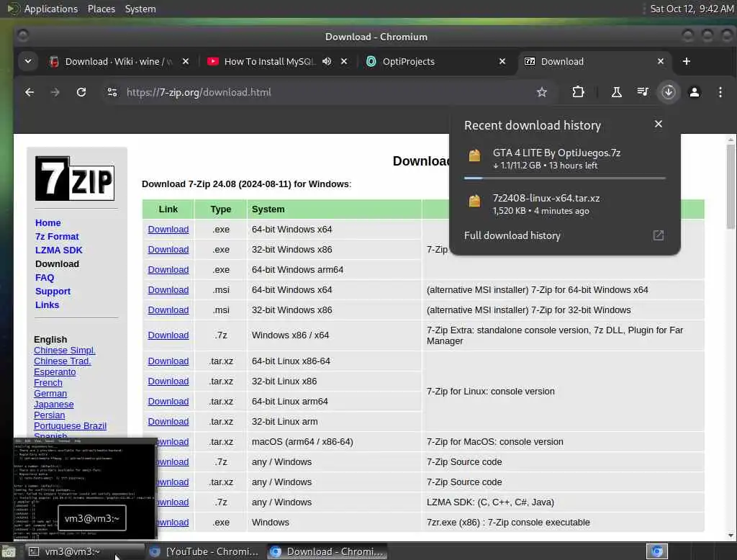Image resolution: width=737 pixels, height=560 pixels.
Task: Switch language to Chinese Simpl.
Action: tap(64, 351)
